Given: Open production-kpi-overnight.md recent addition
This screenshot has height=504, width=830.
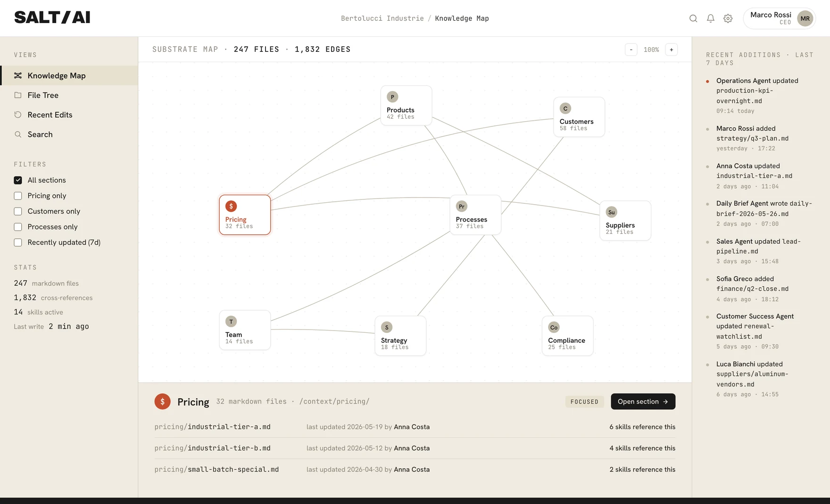Looking at the screenshot, I should pyautogui.click(x=760, y=96).
